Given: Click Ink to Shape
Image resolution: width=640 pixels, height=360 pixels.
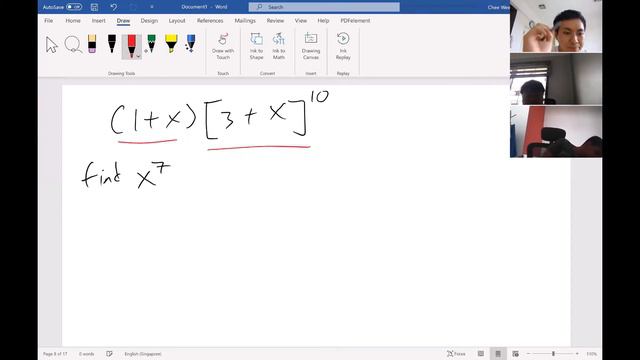Looking at the screenshot, I should tap(256, 47).
